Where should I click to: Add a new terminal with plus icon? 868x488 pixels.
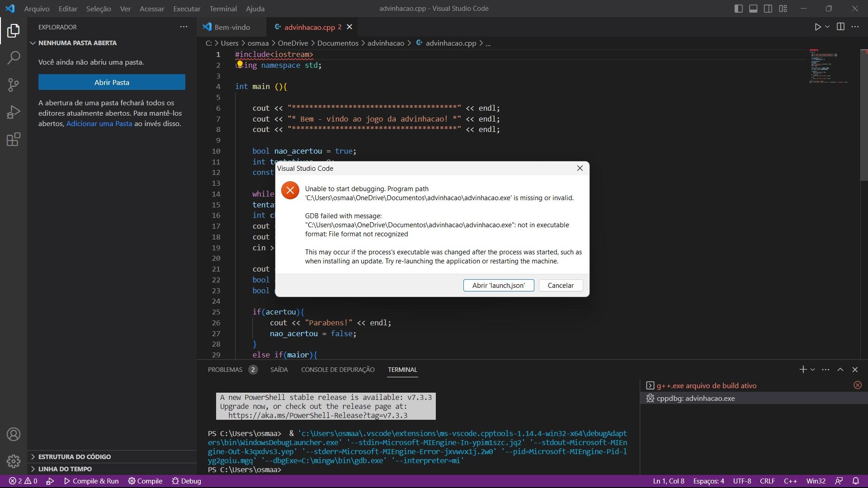(x=803, y=370)
